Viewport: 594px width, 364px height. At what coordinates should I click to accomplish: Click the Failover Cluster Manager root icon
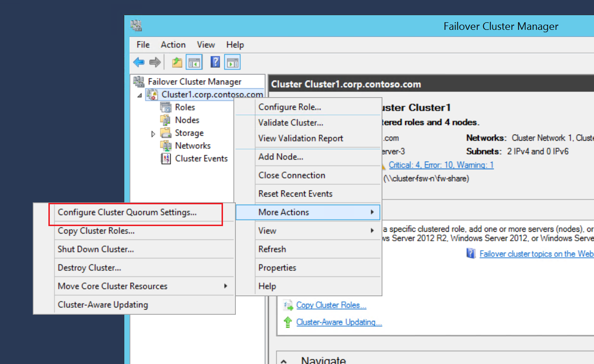point(139,82)
